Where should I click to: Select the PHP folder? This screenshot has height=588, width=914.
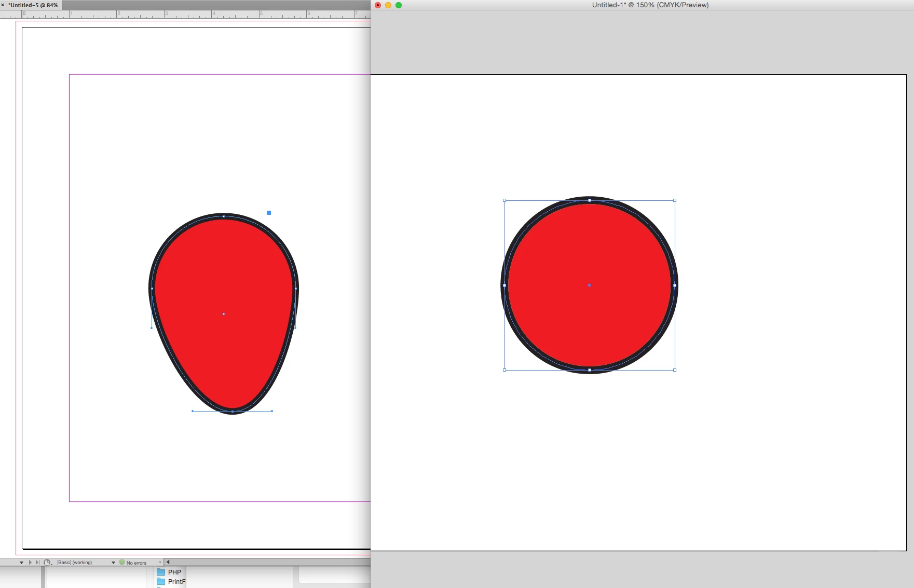click(169, 572)
